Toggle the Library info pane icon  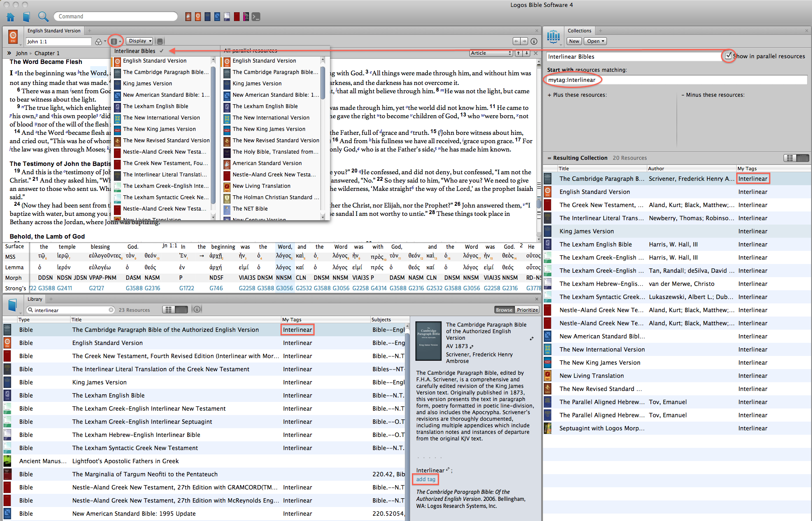(197, 310)
